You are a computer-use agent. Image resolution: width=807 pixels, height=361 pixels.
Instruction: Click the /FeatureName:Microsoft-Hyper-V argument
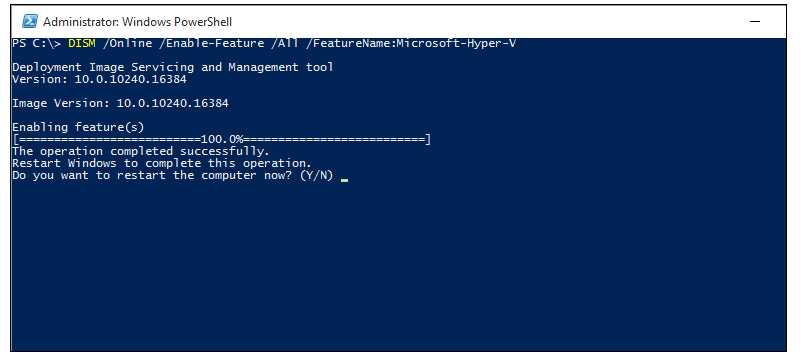click(x=411, y=44)
